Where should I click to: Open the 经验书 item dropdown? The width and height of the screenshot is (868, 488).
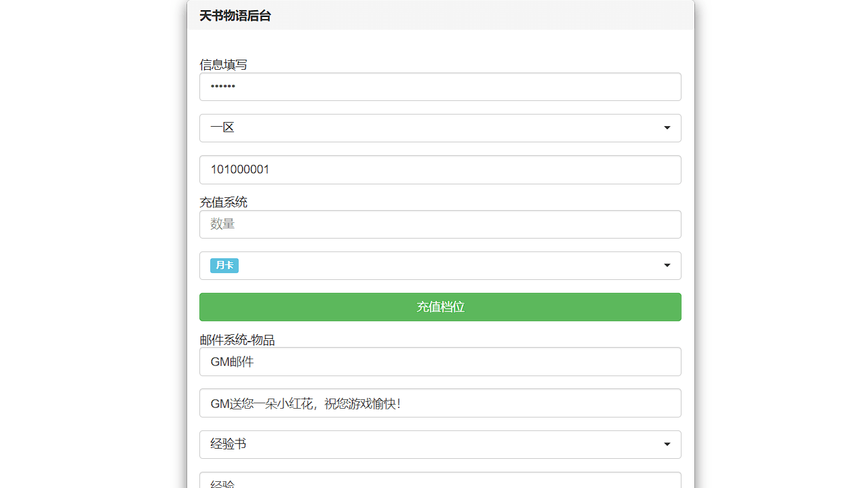coord(440,444)
